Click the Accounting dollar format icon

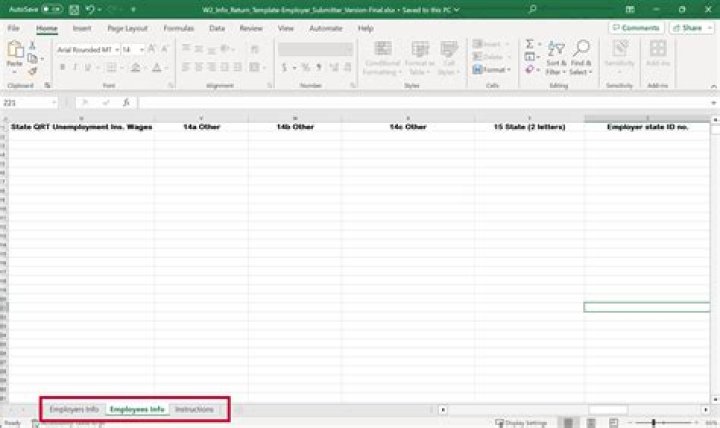(284, 68)
